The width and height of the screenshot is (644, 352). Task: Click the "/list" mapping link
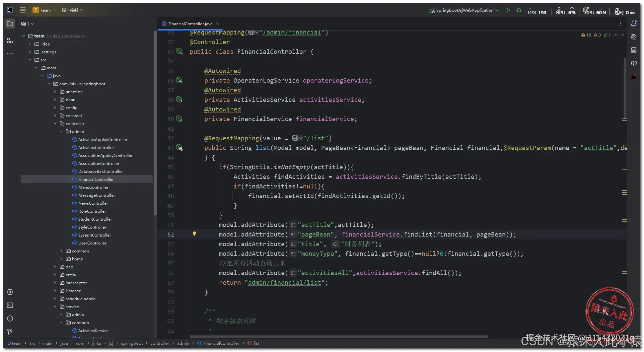click(316, 138)
